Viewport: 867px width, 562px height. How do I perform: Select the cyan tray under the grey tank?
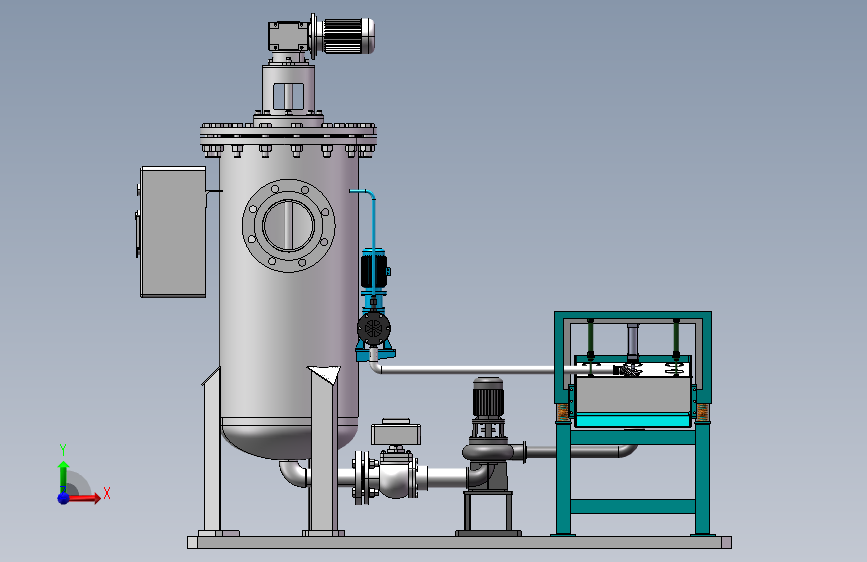pyautogui.click(x=633, y=421)
